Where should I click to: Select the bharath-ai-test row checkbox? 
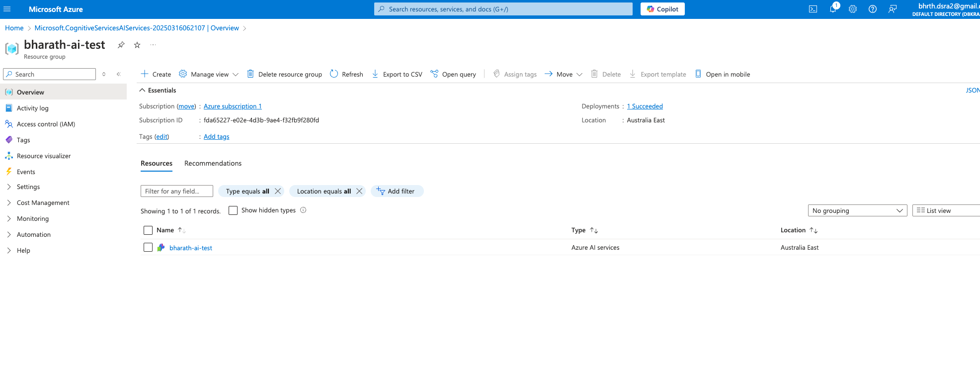[x=148, y=247]
